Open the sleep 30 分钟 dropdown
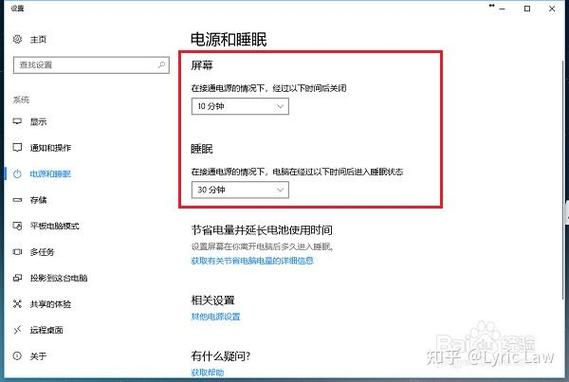 coord(240,190)
